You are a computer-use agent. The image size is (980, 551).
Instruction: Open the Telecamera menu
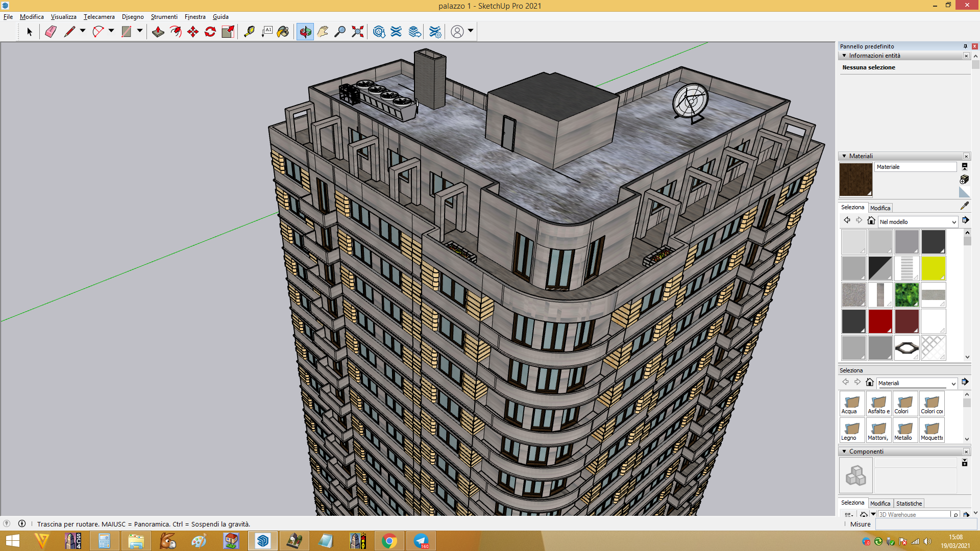(99, 17)
